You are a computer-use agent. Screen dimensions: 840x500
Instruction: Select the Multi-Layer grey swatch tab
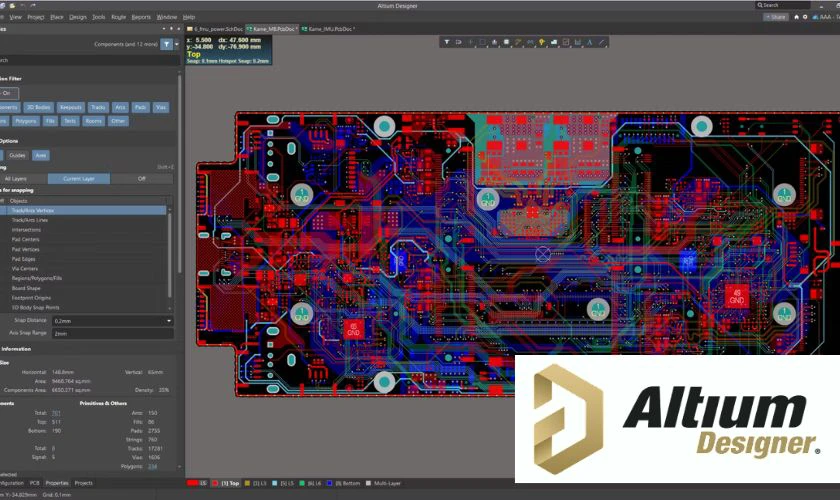(x=383, y=483)
